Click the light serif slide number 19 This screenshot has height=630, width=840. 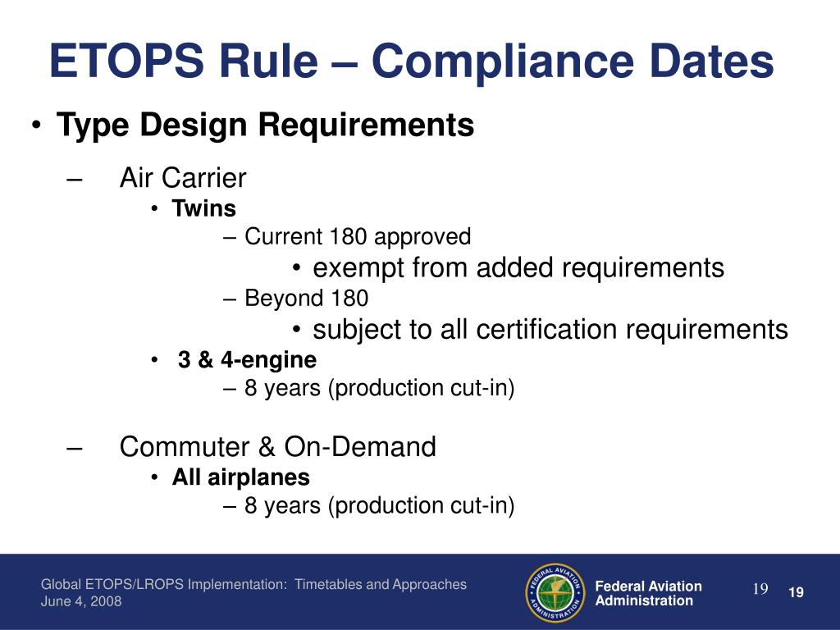click(760, 589)
